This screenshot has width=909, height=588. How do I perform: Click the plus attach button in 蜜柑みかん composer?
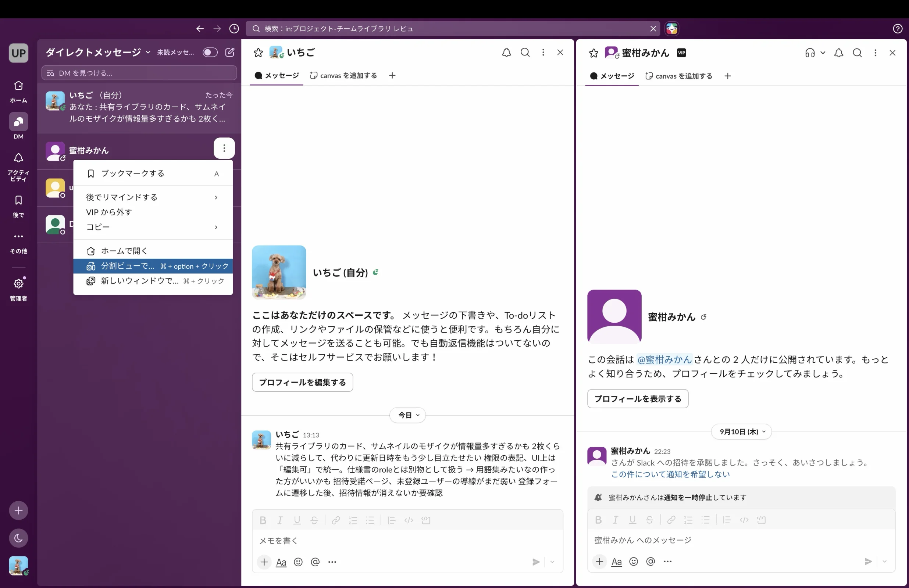[x=600, y=561]
